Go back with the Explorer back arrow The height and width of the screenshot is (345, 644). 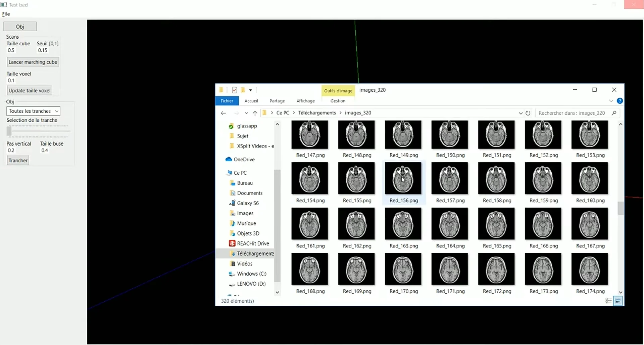(x=224, y=113)
